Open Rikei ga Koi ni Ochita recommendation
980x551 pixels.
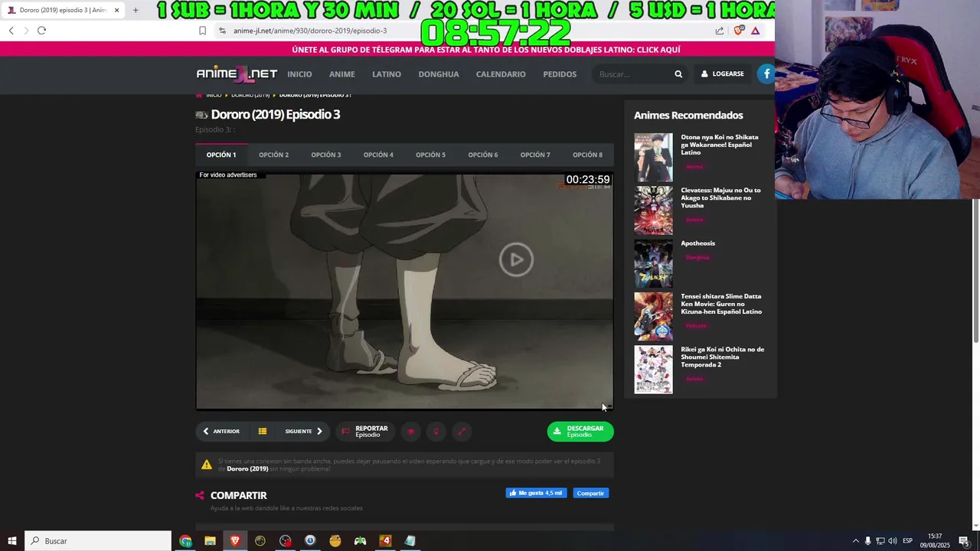pyautogui.click(x=722, y=357)
